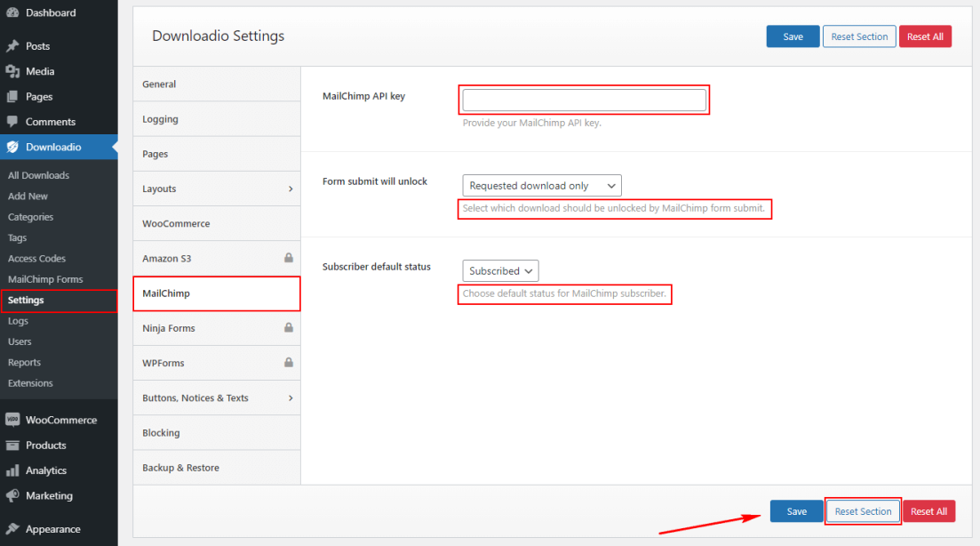Screen dimensions: 980x546
Task: Open the WooCommerce settings tab
Action: [217, 223]
